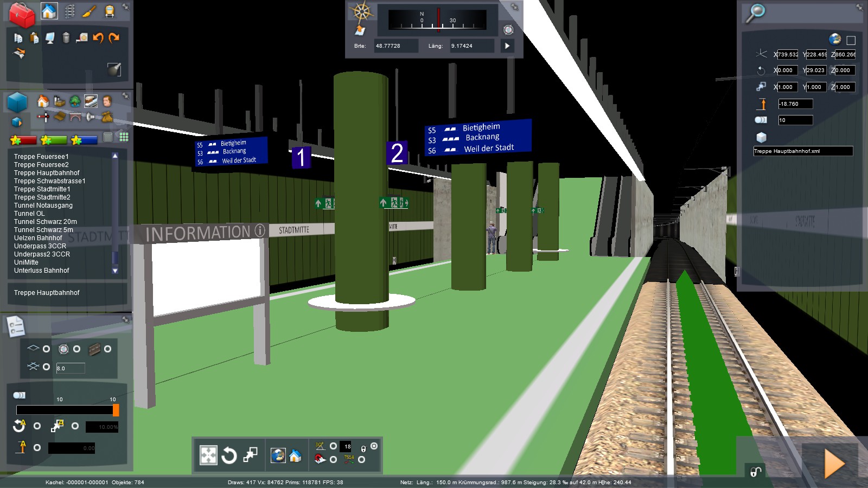
Task: Click the Paste clipboard icon
Action: [34, 37]
